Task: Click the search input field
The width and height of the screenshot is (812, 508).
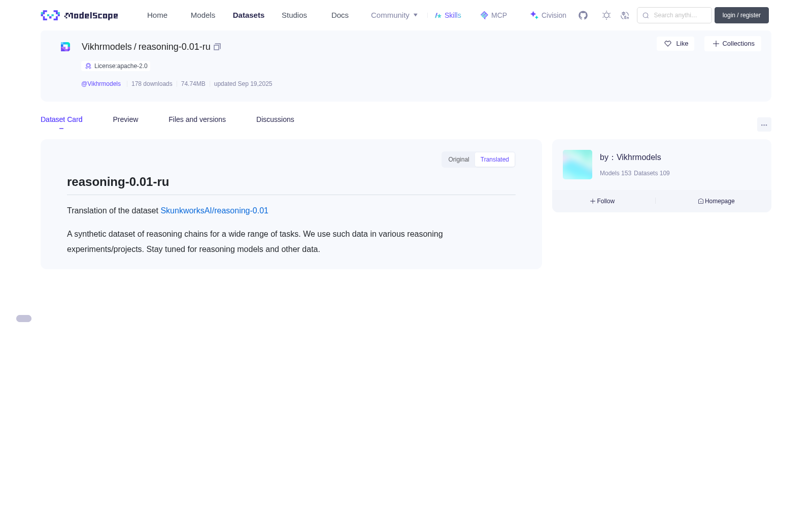Action: (674, 15)
